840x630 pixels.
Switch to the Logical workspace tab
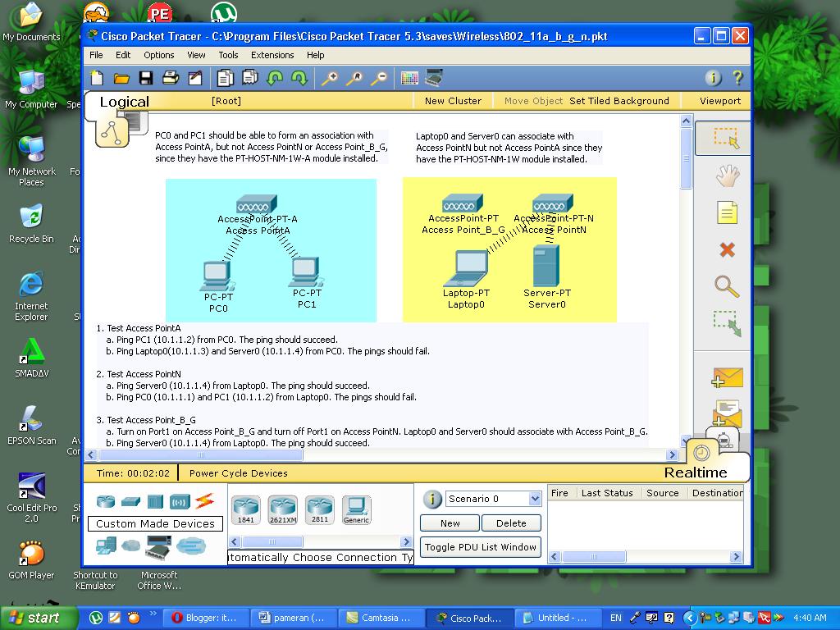[125, 102]
